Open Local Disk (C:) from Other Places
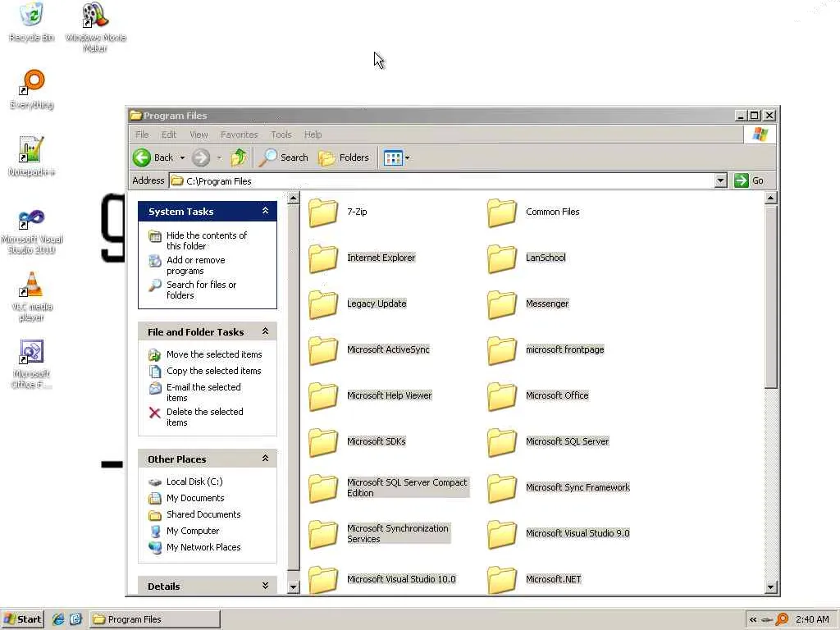This screenshot has width=840, height=630. coord(194,482)
